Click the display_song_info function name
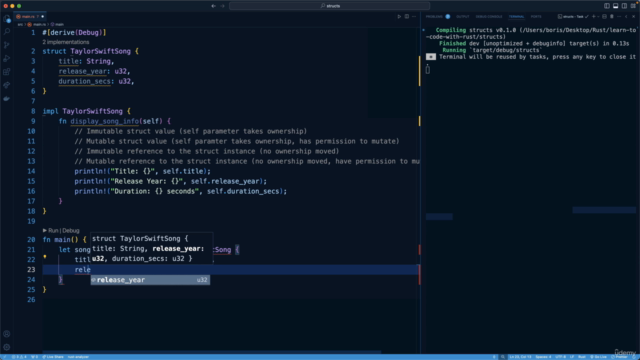The height and width of the screenshot is (360, 640). (104, 121)
